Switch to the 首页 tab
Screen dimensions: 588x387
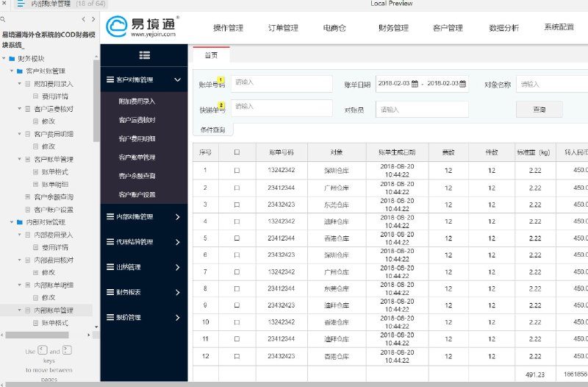click(211, 55)
